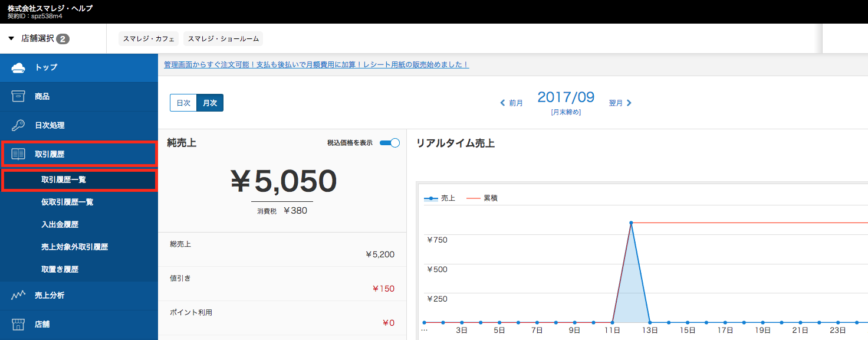This screenshot has width=868, height=340.
Task: Click the 純売上 heading
Action: [x=182, y=143]
